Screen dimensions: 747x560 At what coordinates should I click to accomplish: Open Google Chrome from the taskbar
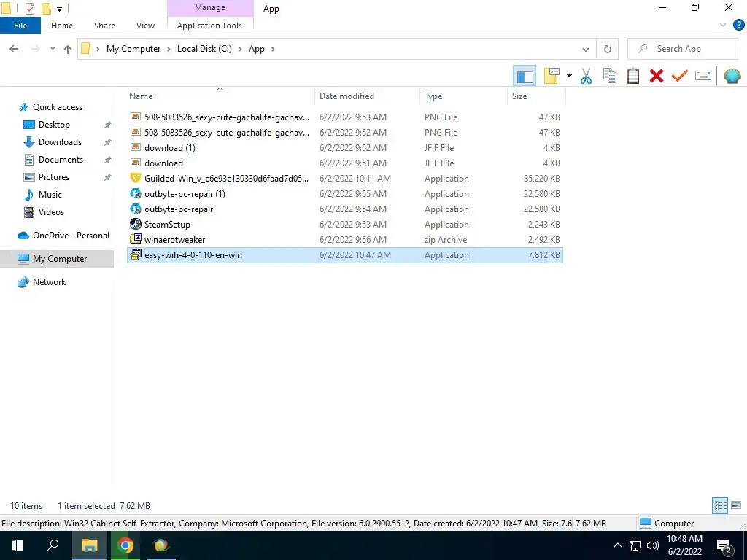125,545
